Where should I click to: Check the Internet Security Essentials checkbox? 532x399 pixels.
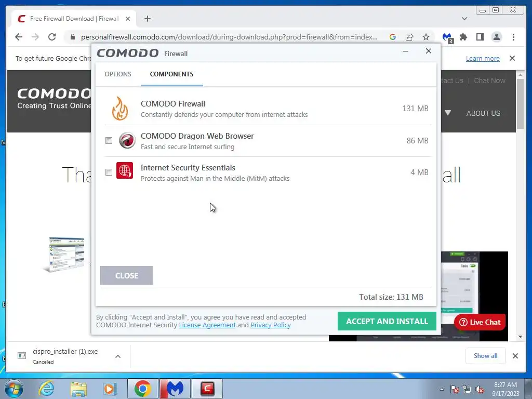pos(109,172)
